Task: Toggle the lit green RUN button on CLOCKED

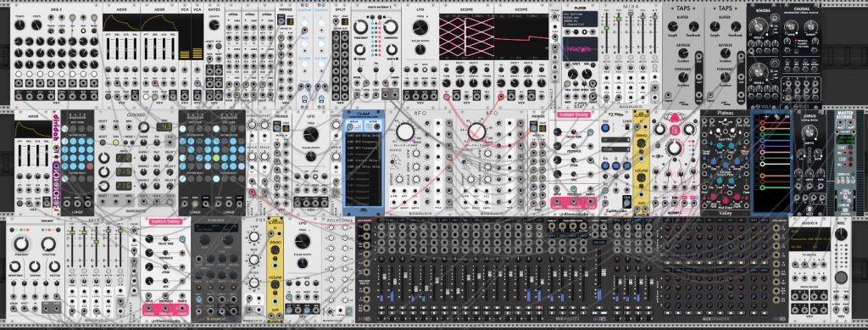Action: 115,143
